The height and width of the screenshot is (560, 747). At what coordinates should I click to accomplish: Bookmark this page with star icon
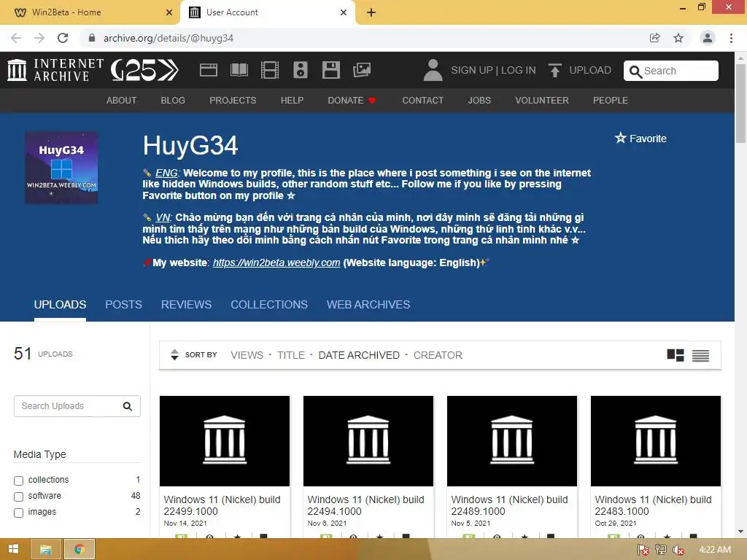tap(678, 38)
